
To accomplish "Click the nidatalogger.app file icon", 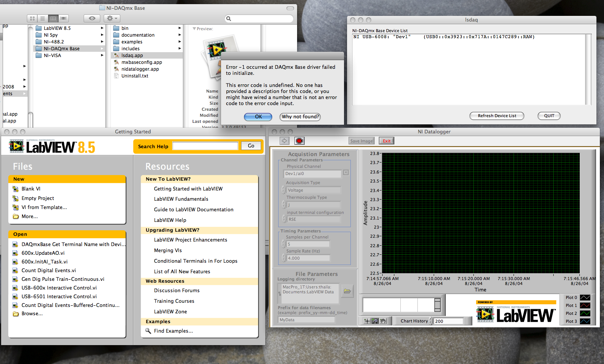I will pyautogui.click(x=117, y=69).
